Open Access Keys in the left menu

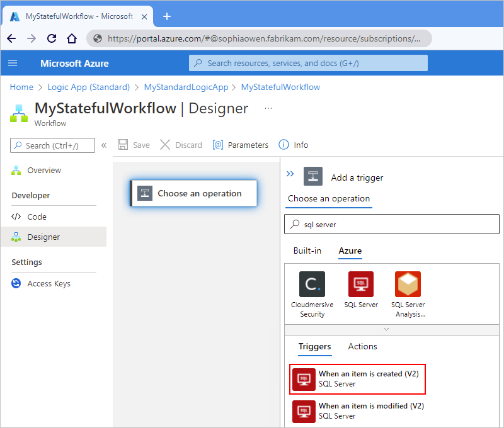click(49, 283)
